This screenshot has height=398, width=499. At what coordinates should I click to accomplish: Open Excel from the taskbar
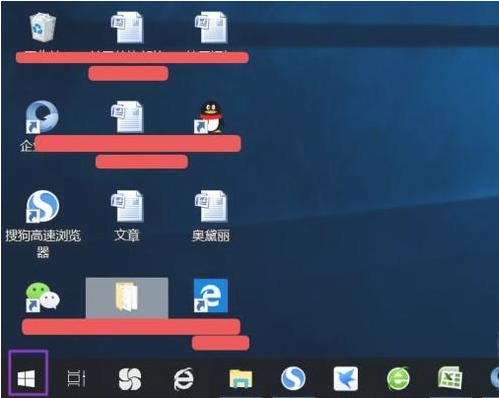coord(450,378)
